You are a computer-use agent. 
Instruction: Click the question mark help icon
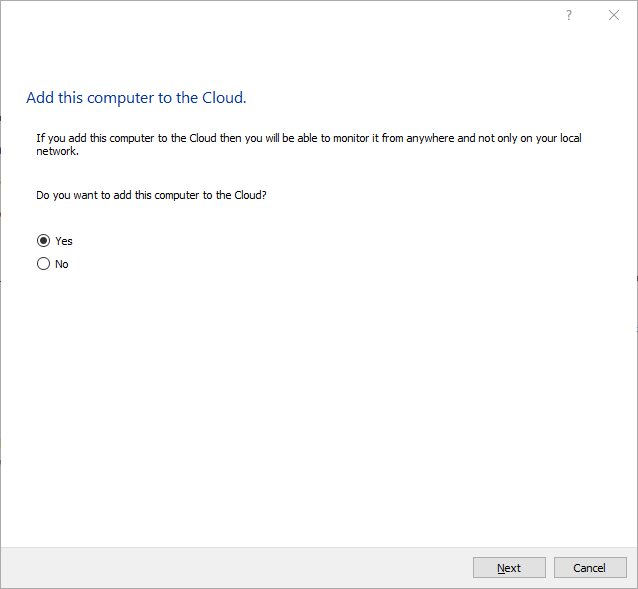coord(568,15)
